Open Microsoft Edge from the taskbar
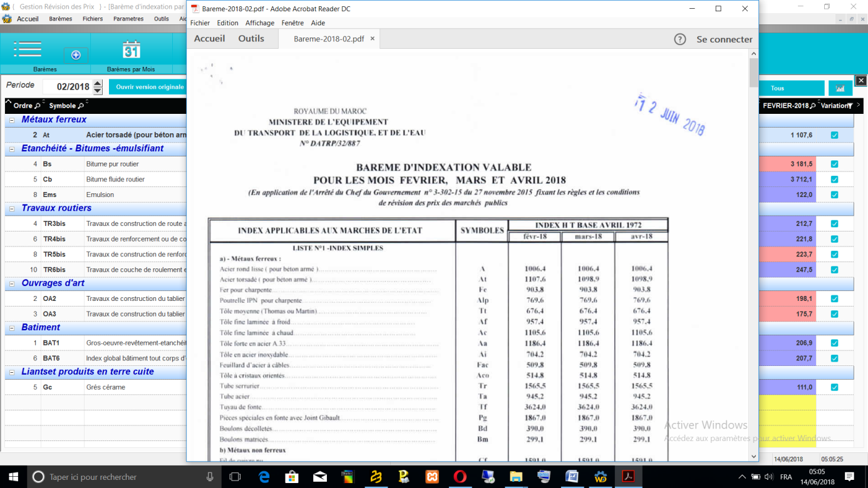This screenshot has width=868, height=488. (x=264, y=477)
